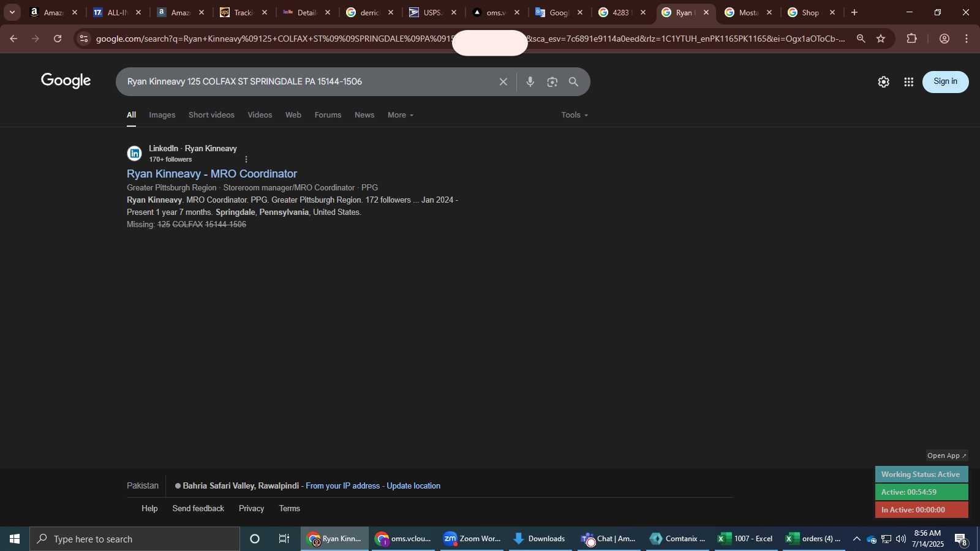Click the Windows taskbar search box
The height and width of the screenshot is (551, 980).
[x=135, y=539]
